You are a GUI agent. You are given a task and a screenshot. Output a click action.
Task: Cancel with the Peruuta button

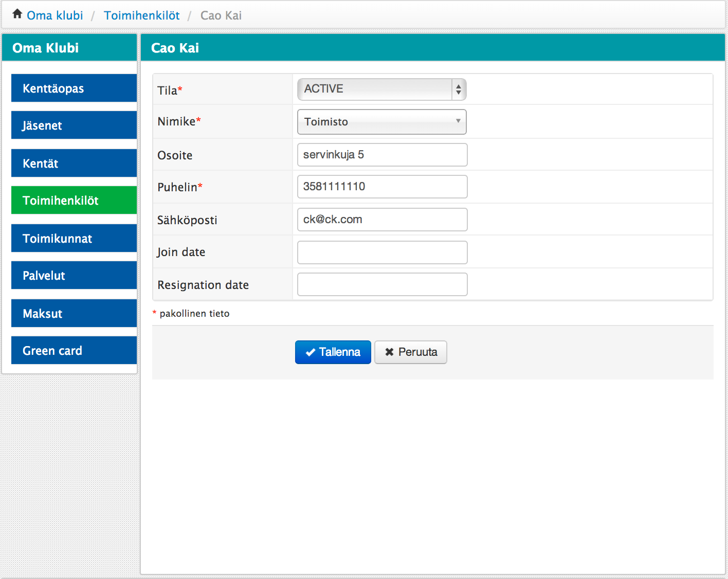tap(411, 352)
